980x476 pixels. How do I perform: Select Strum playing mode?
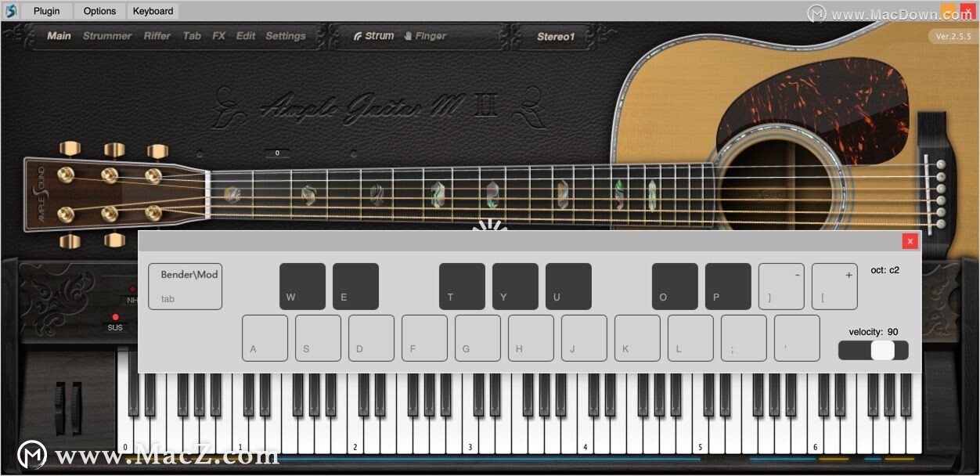point(373,36)
